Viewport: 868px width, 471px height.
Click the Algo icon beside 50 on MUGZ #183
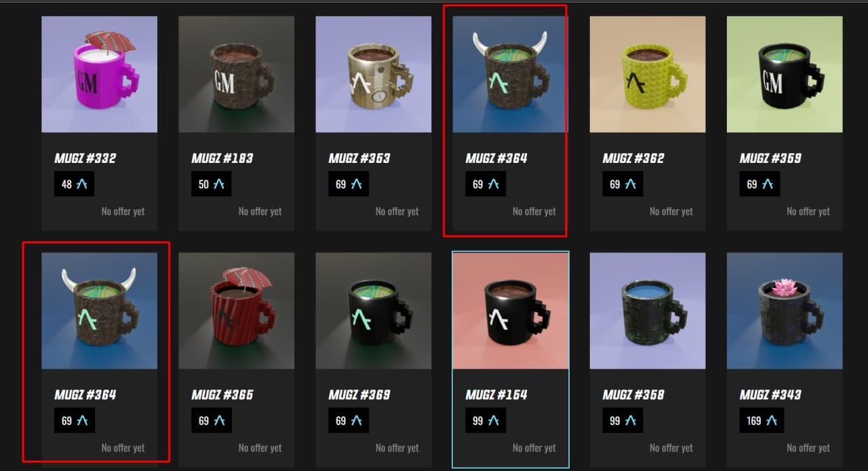[219, 184]
